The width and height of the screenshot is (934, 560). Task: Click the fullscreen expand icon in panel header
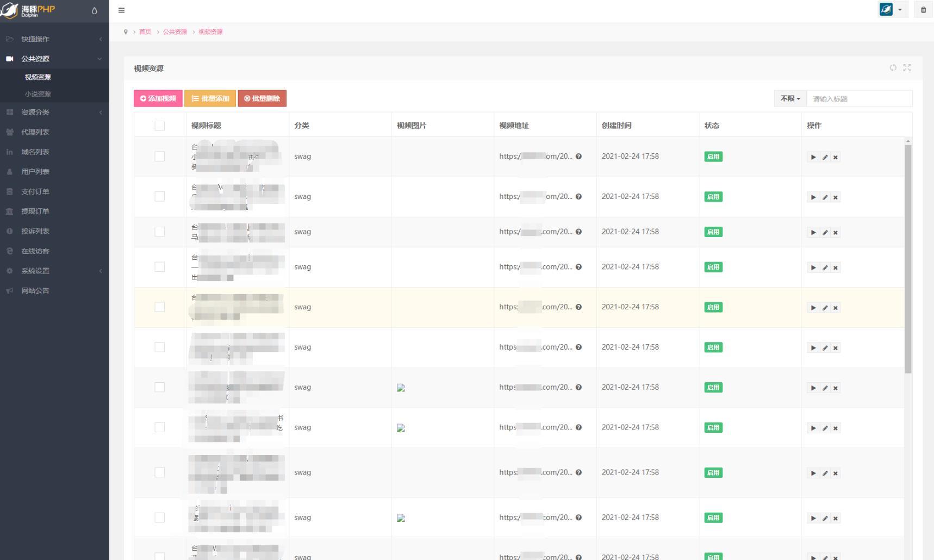[907, 68]
